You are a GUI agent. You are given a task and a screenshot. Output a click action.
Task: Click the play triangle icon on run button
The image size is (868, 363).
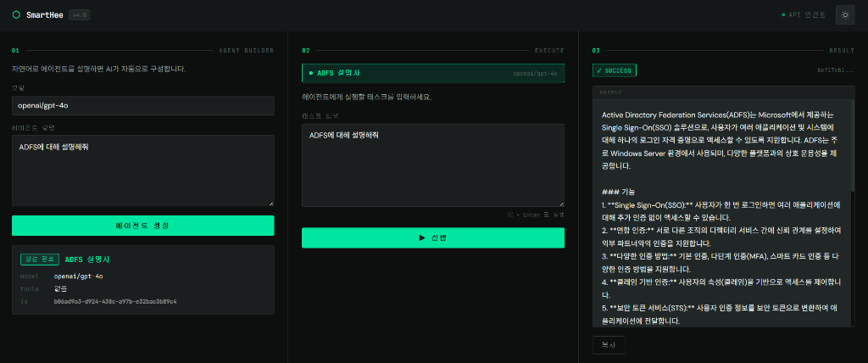coord(422,237)
